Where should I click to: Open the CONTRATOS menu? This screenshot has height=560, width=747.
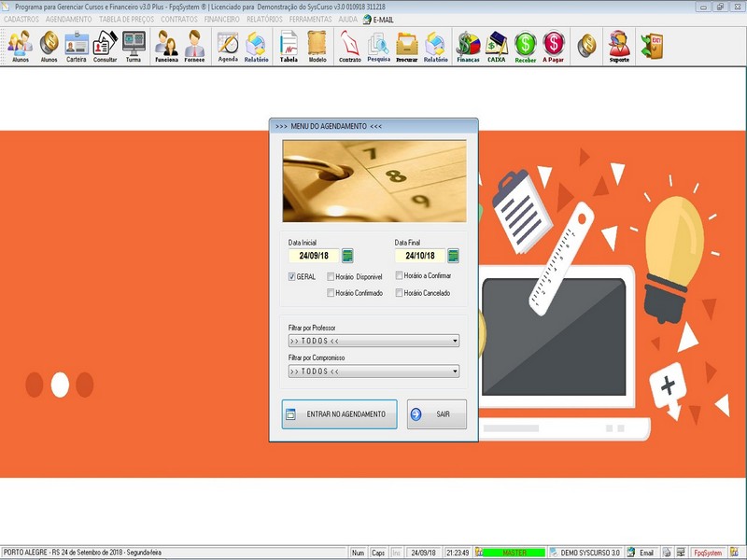tap(179, 20)
